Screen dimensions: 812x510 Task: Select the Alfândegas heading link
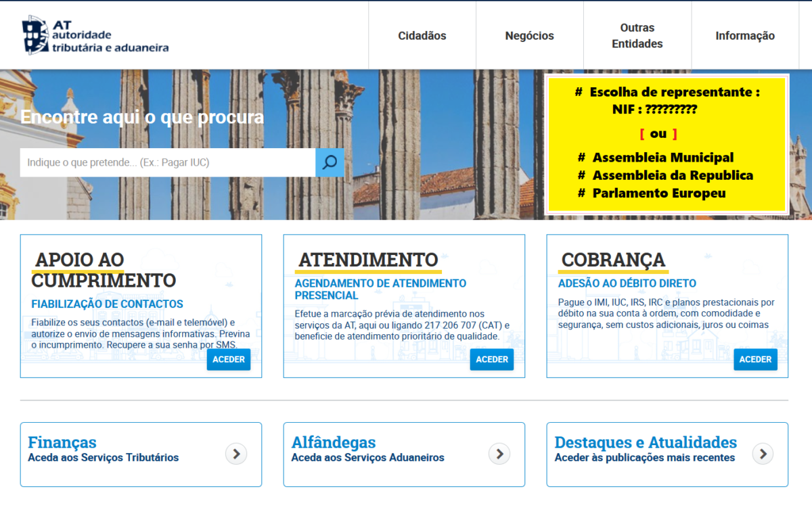click(333, 442)
